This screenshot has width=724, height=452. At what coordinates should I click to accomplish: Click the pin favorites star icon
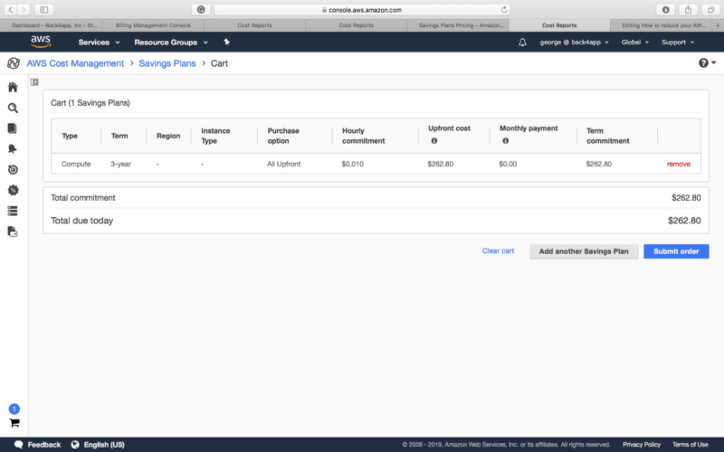226,42
